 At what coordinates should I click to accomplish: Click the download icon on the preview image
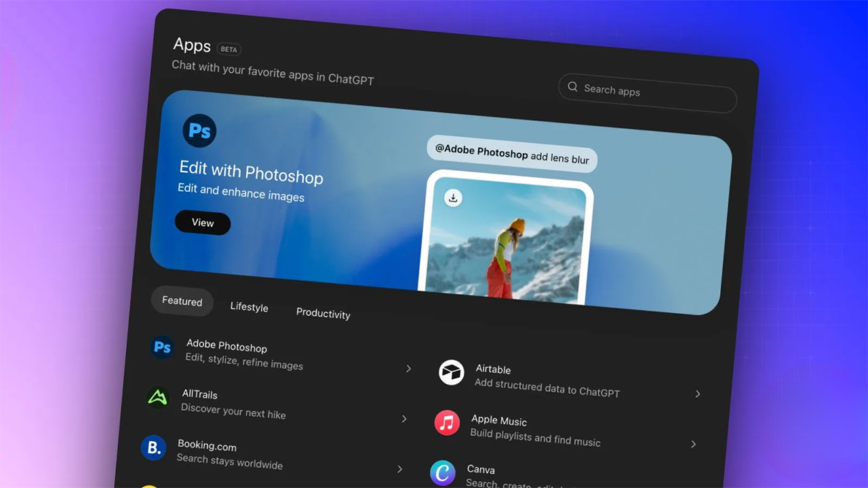click(x=453, y=198)
